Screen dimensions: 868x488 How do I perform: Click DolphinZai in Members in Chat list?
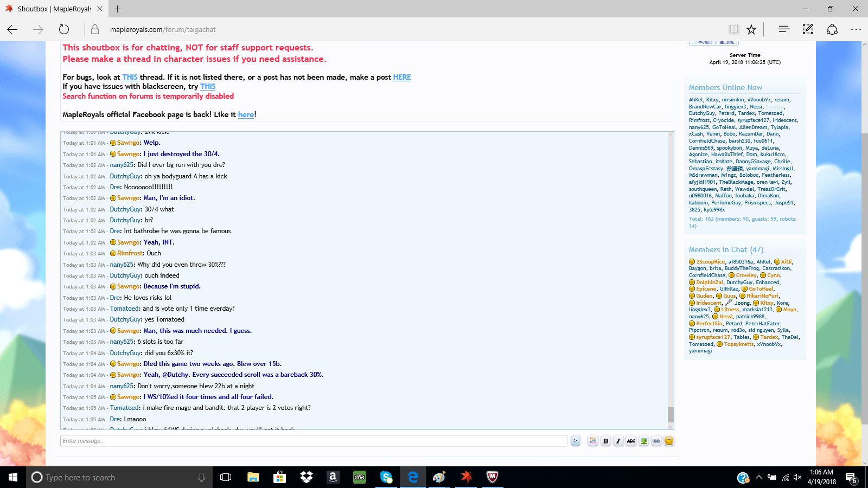(710, 282)
